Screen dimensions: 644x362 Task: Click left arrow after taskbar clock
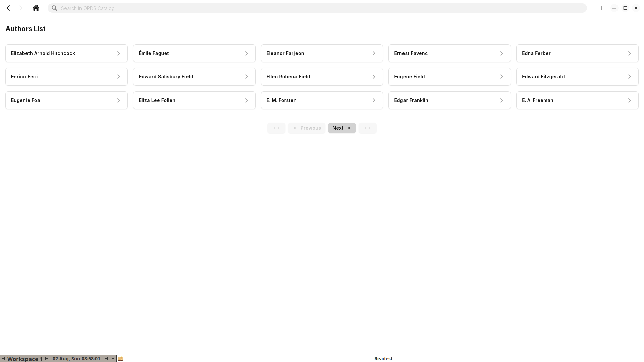point(106,359)
